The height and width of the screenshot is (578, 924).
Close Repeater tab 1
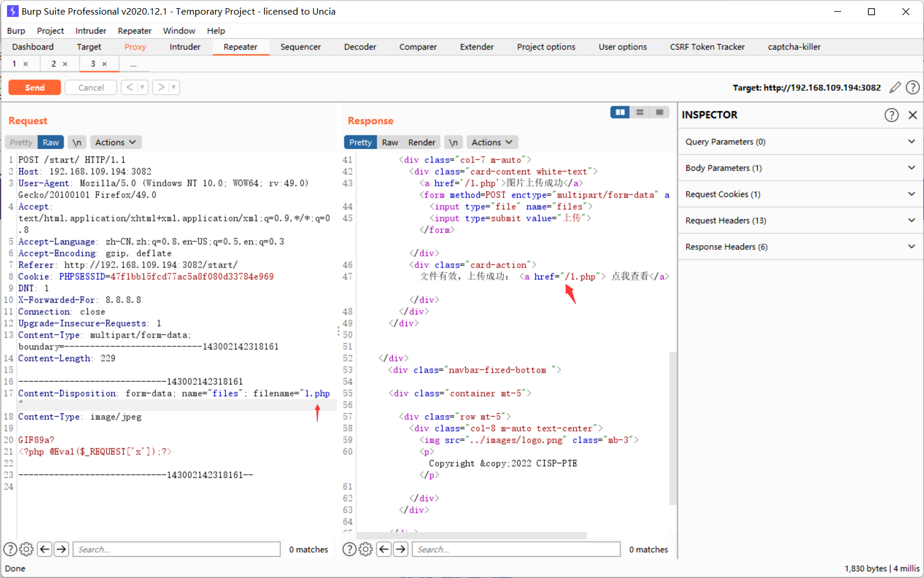pos(26,64)
